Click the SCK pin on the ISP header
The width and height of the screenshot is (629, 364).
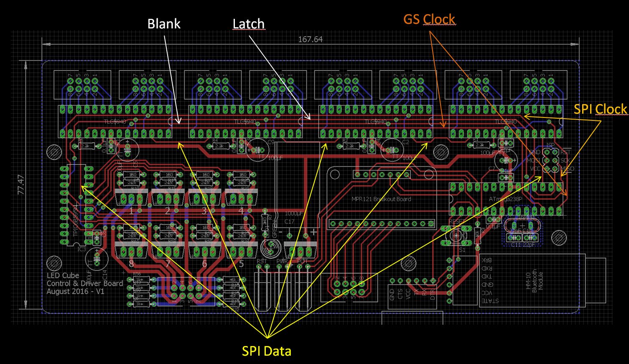[x=555, y=160]
